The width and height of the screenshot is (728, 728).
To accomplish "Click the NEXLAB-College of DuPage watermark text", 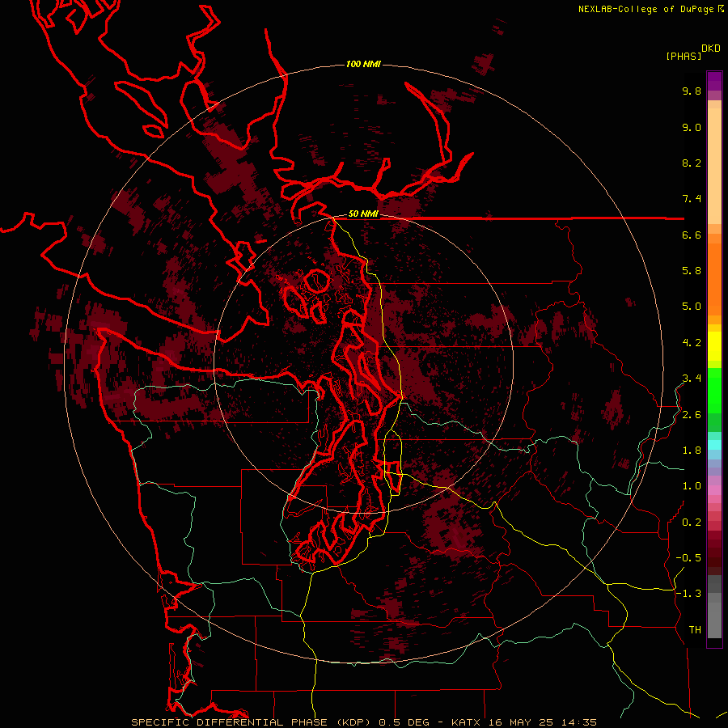I will click(650, 9).
